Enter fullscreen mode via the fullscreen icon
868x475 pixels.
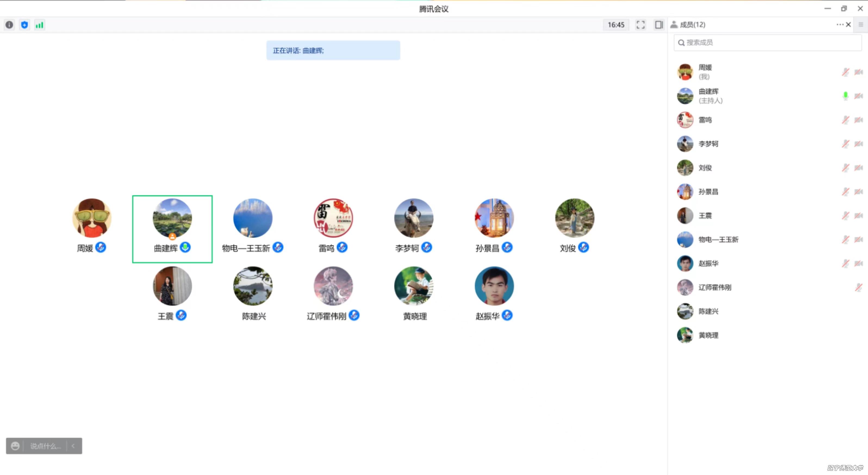click(x=640, y=25)
